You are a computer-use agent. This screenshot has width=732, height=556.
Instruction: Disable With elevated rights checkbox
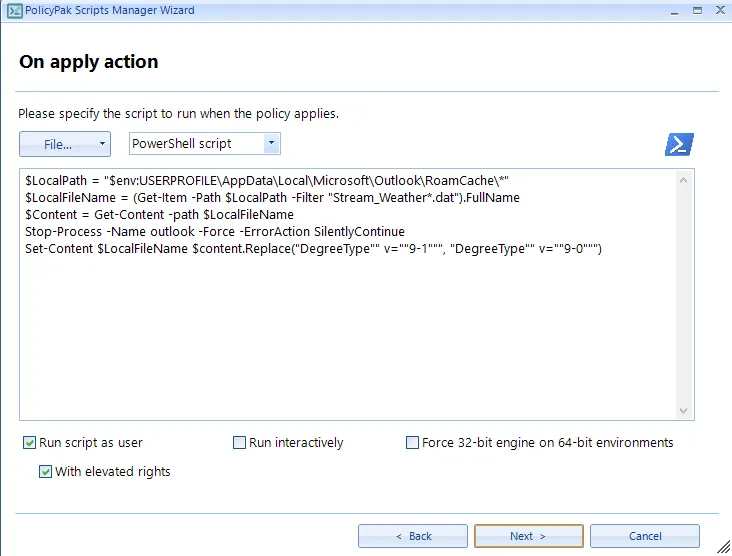(46, 472)
